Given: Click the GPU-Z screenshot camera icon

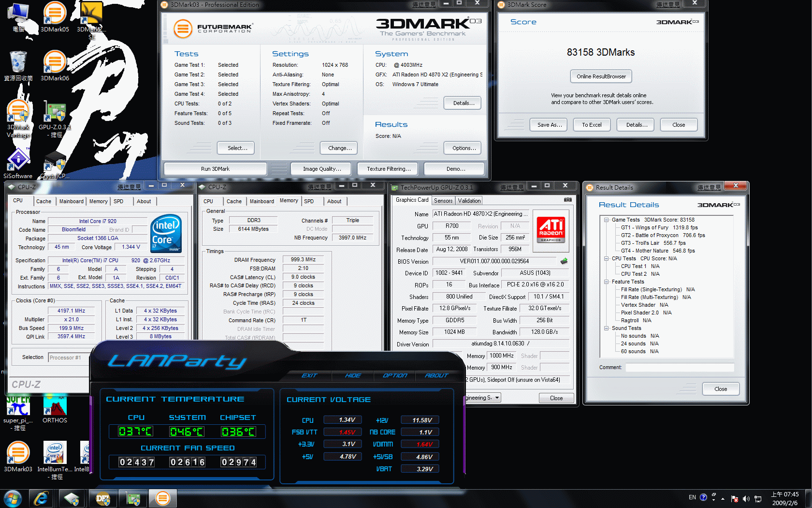Looking at the screenshot, I should point(568,199).
